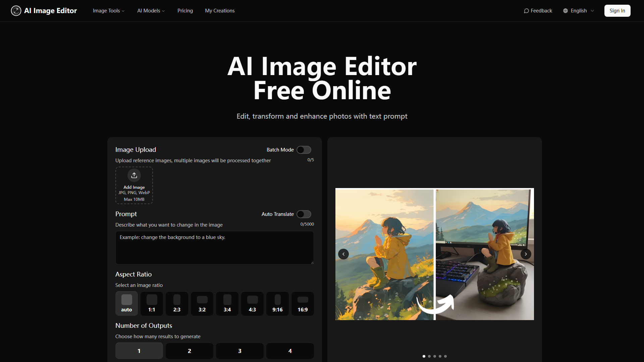Viewport: 644px width, 362px height.
Task: Enable Batch Mode
Action: point(304,150)
